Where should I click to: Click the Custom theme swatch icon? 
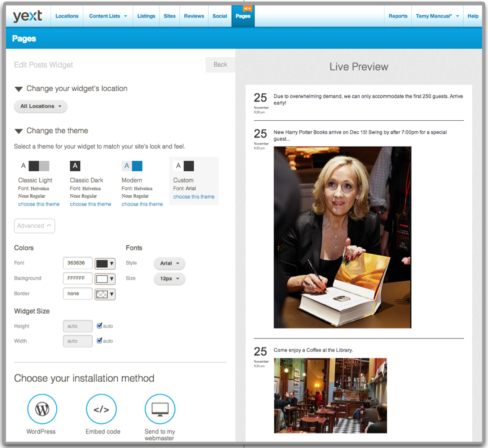pos(184,166)
